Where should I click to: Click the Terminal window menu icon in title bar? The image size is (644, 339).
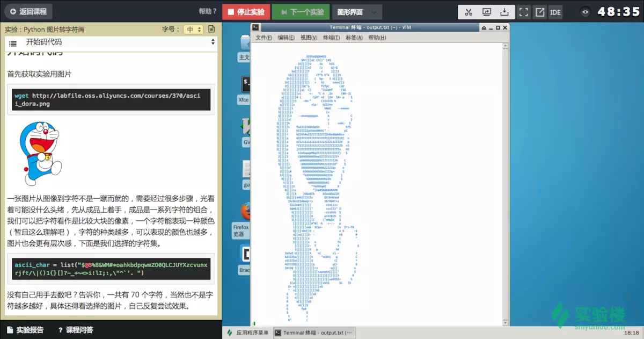pos(256,27)
